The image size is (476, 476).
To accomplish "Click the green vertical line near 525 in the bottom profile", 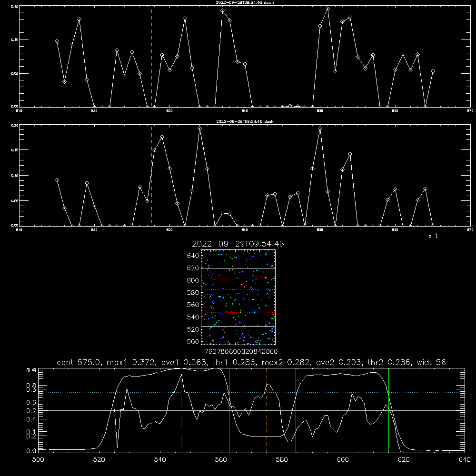I will 115,410.
